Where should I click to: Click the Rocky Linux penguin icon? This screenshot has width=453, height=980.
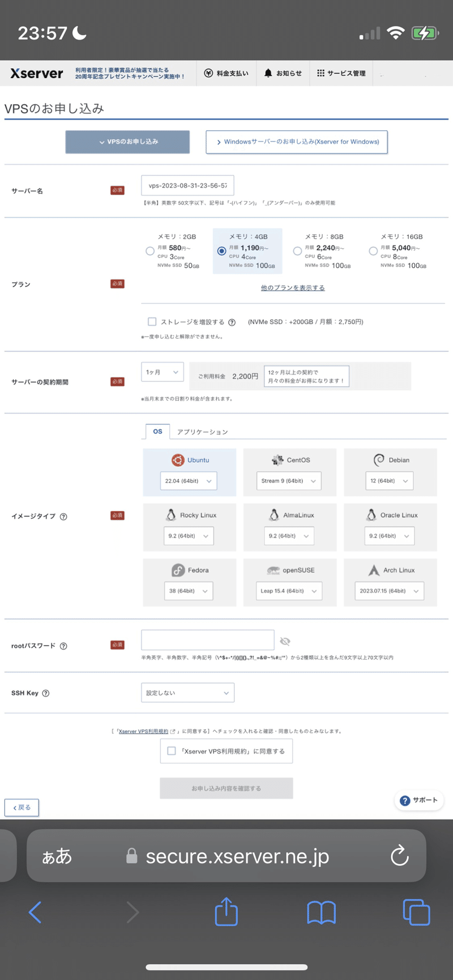point(171,515)
